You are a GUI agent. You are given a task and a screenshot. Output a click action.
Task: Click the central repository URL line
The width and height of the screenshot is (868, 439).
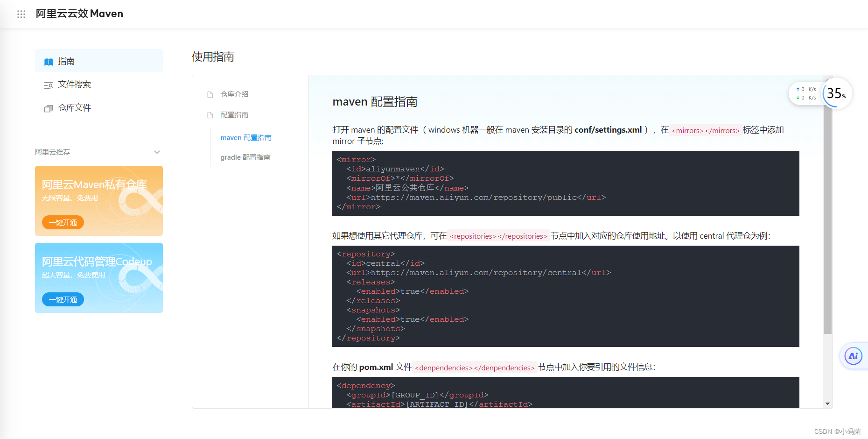point(478,273)
